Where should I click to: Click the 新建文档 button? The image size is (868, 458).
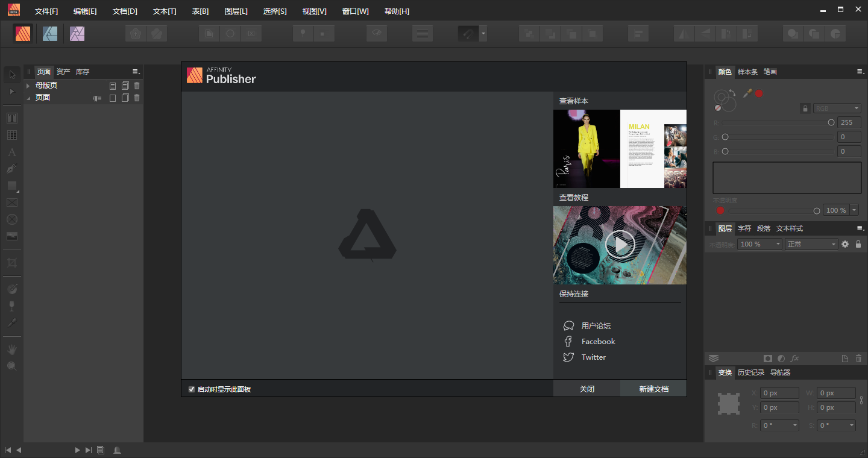pos(653,389)
